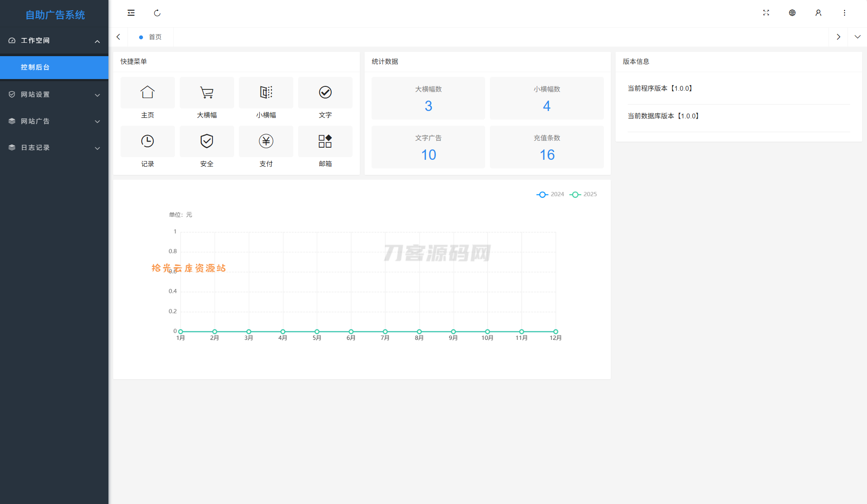Click the refresh icon in top bar

click(x=157, y=13)
